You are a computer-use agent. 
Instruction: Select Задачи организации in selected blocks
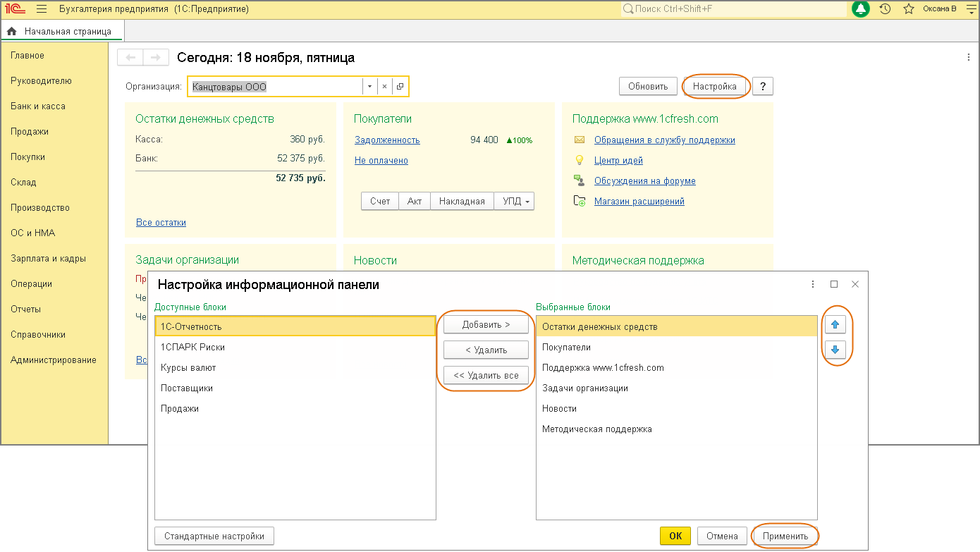[677, 388]
